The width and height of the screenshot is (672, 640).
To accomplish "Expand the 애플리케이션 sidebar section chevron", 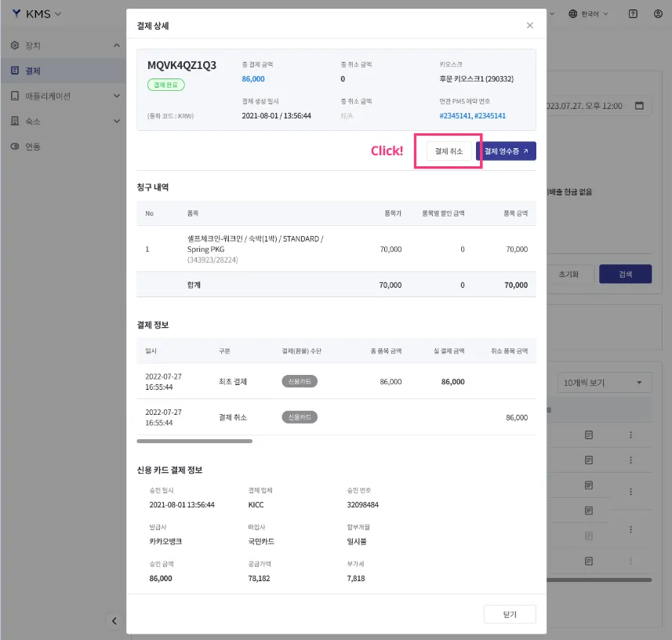I will (117, 96).
